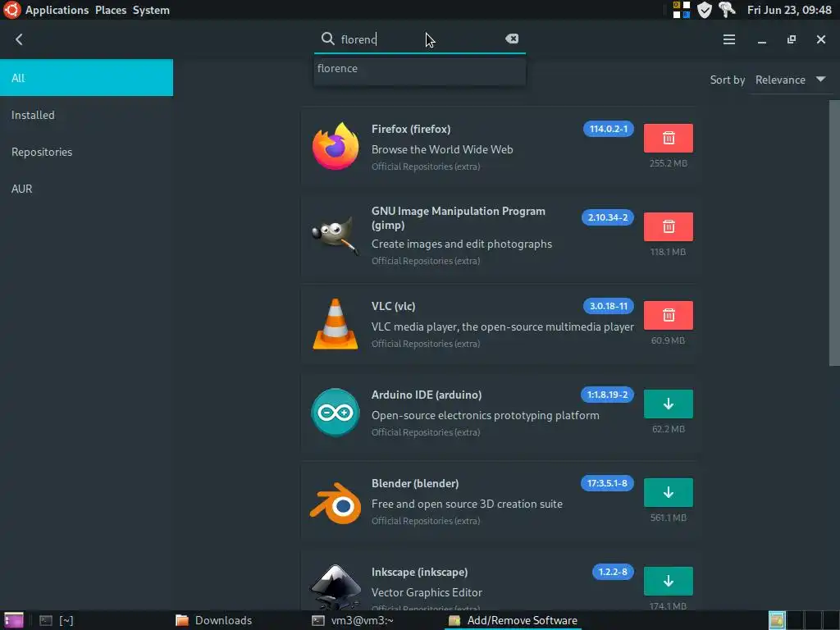Image resolution: width=840 pixels, height=630 pixels.
Task: Click the Inkscape logo icon
Action: point(336,587)
